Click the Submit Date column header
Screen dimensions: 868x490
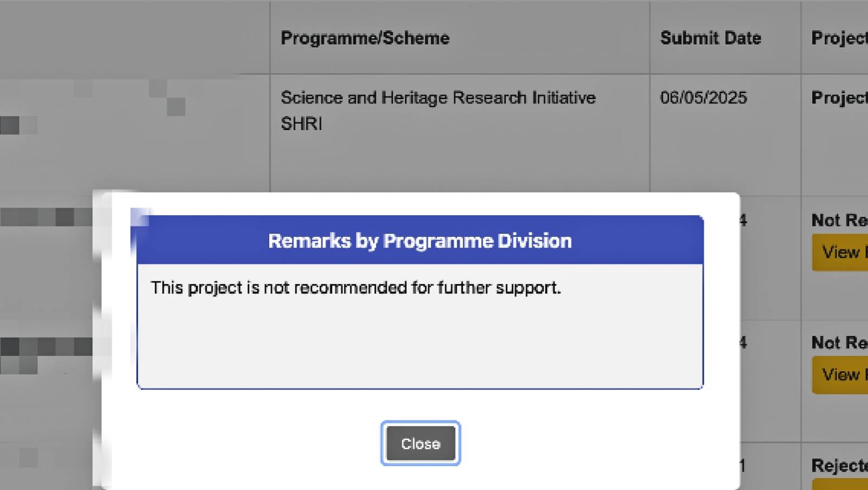point(710,38)
